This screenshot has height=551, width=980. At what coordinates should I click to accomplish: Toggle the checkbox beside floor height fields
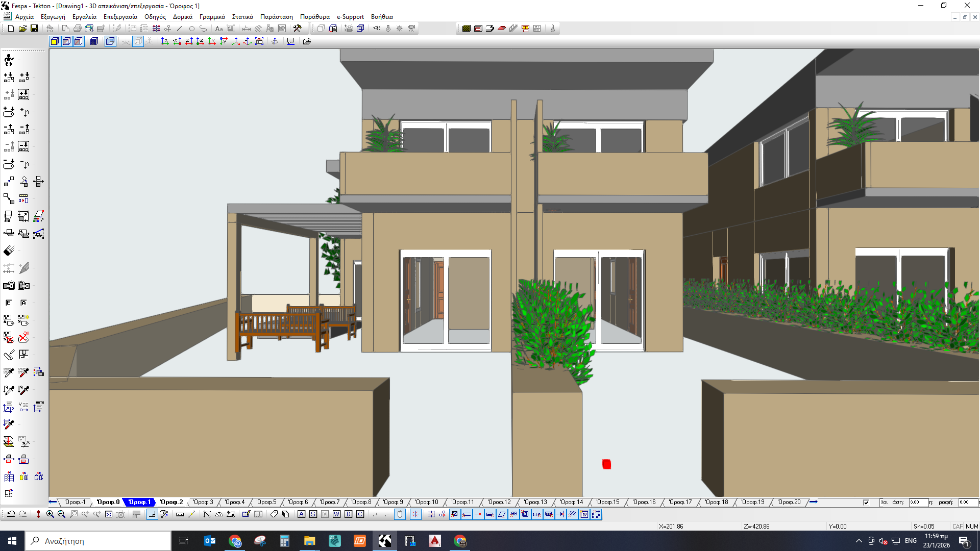click(x=866, y=503)
